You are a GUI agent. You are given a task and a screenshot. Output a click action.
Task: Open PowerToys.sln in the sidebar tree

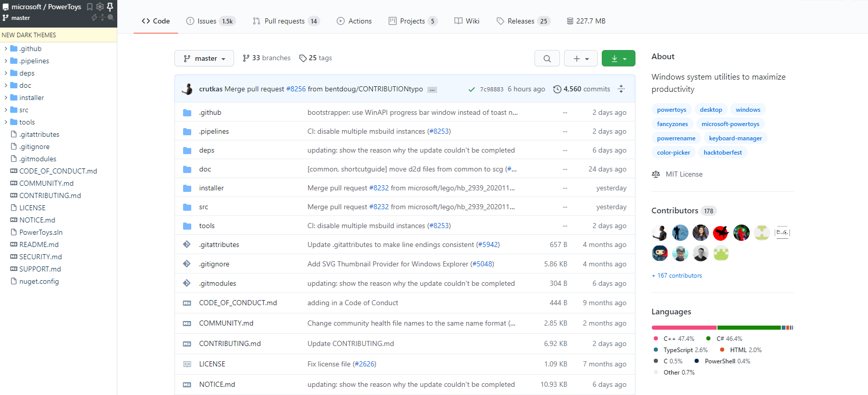(41, 232)
